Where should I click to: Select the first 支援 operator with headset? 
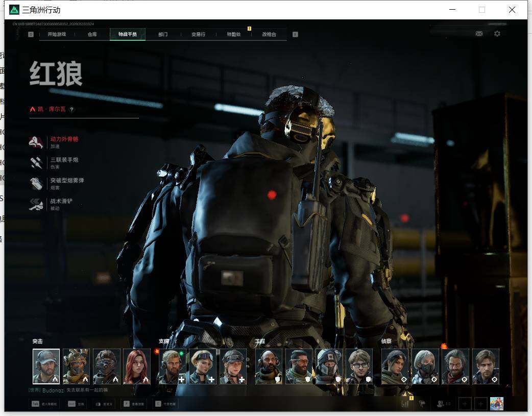click(173, 366)
